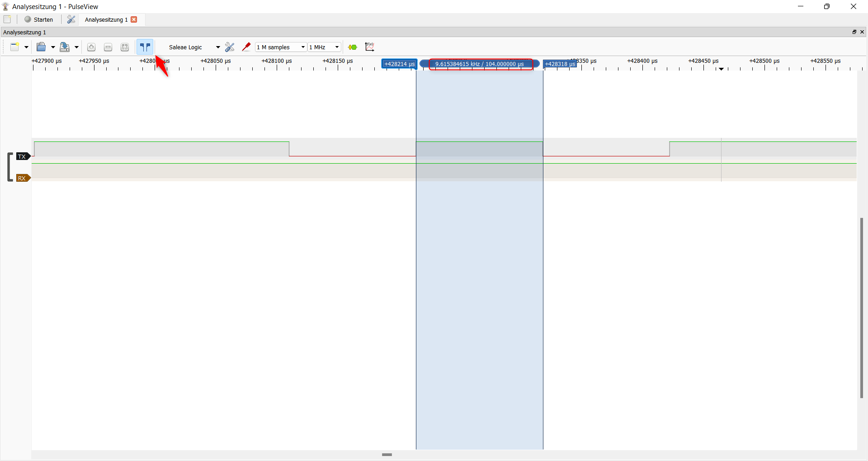The width and height of the screenshot is (868, 461).
Task: Zoom out of the trace
Action: pos(108,47)
